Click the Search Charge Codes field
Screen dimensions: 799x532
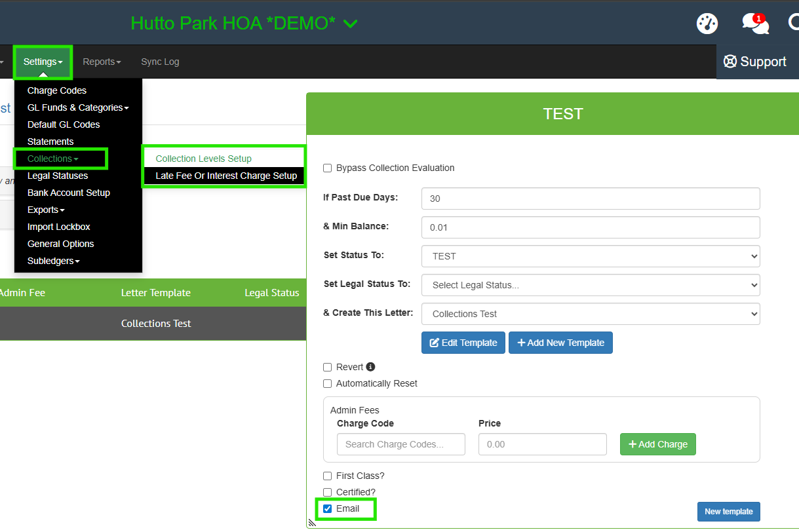[x=400, y=444]
